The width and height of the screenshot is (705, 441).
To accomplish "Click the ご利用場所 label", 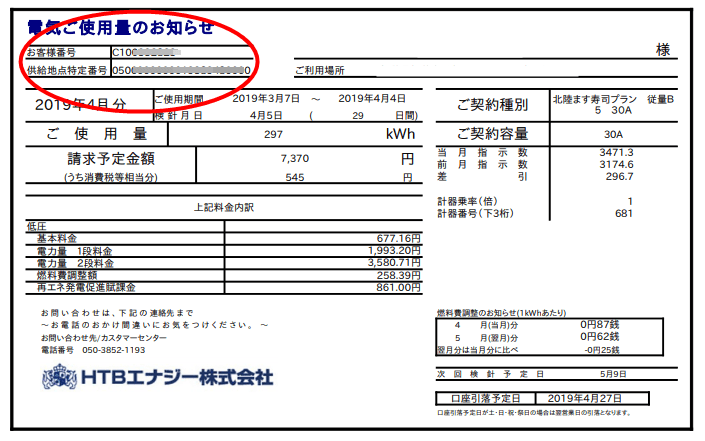I will tap(320, 71).
